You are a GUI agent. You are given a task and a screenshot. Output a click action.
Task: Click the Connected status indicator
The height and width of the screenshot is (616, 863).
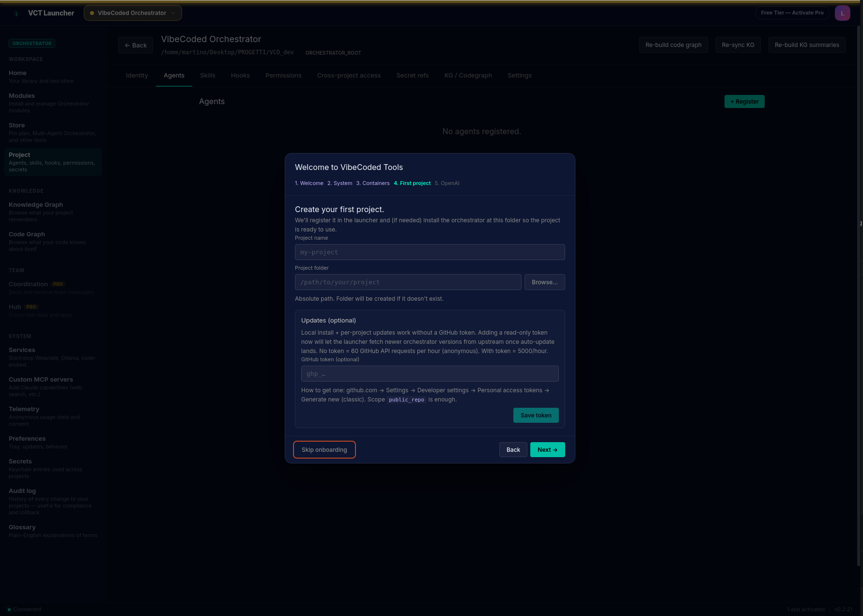coord(24,609)
